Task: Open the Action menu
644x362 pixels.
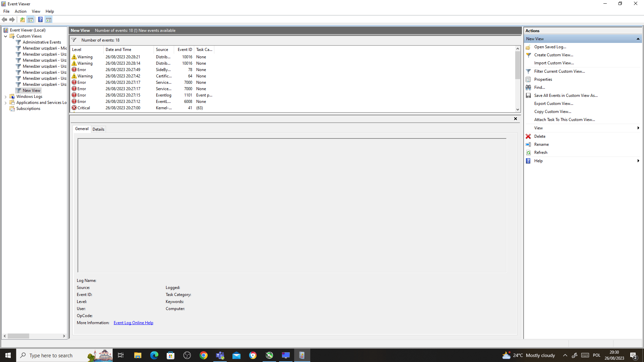Action: (x=20, y=11)
